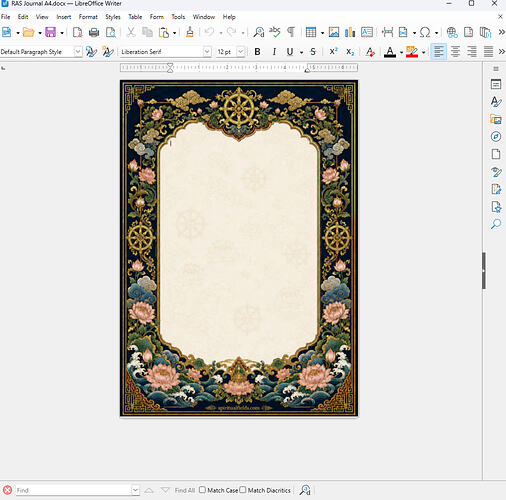Open the Table menu

tap(135, 17)
